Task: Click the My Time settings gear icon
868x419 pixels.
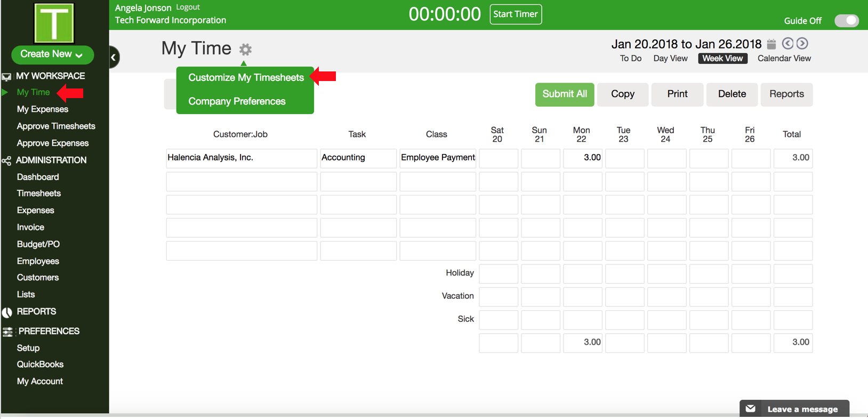Action: click(x=245, y=50)
